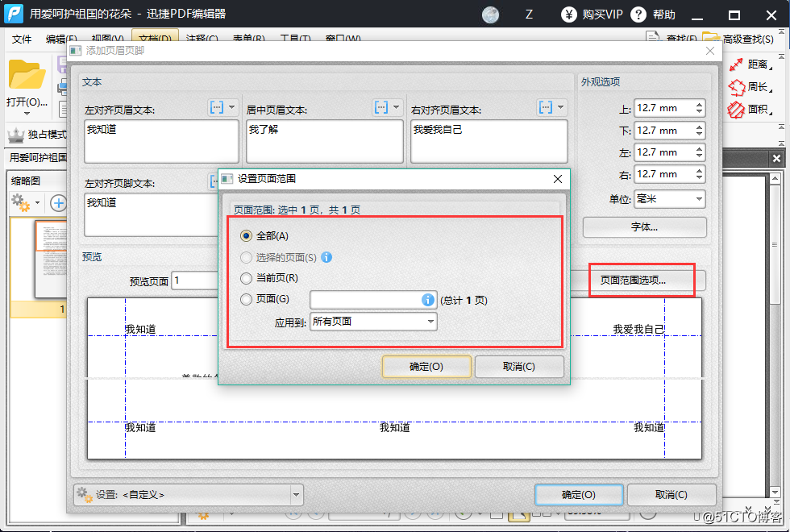The width and height of the screenshot is (790, 532).
Task: Select the 周长 perimeter tool
Action: point(750,87)
